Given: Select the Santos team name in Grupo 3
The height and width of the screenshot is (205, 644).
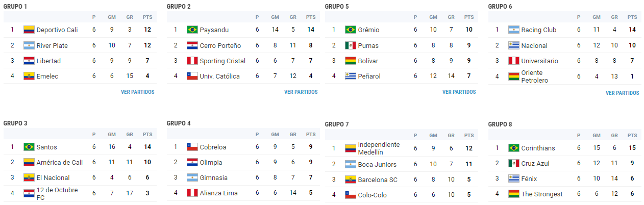Looking at the screenshot, I should [47, 147].
